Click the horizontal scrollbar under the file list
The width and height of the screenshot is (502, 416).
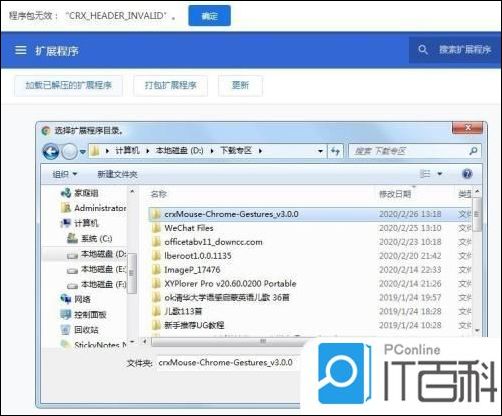[x=227, y=341]
